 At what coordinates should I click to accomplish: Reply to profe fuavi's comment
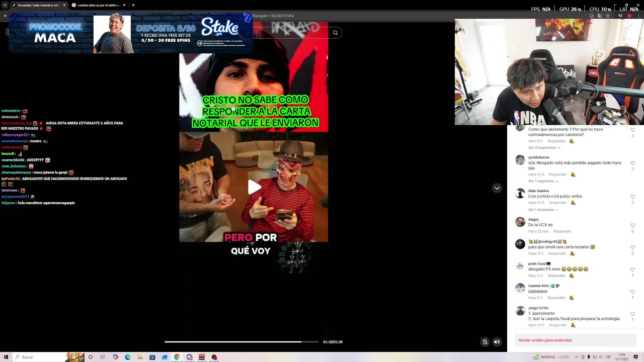[556, 276]
